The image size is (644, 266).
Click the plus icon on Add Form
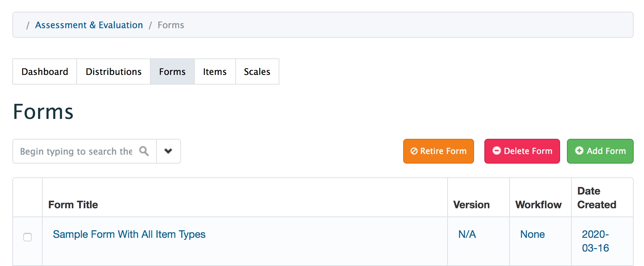click(x=579, y=151)
